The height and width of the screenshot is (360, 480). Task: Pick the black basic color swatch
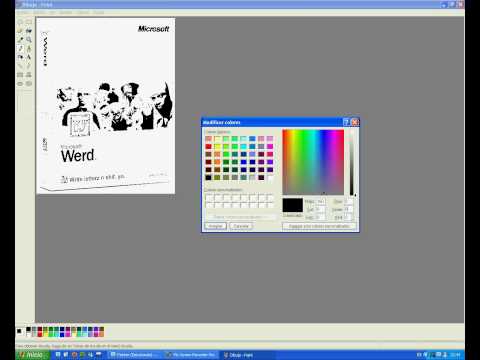point(209,178)
